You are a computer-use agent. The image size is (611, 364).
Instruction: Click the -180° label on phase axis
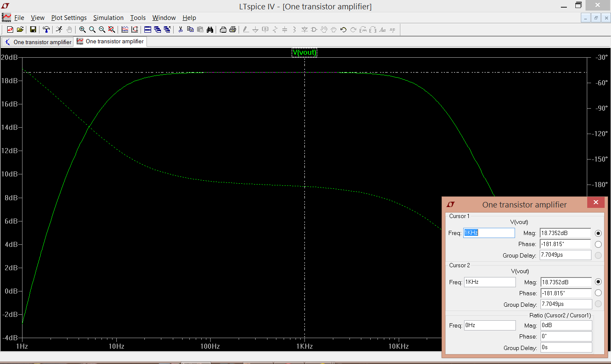(x=600, y=185)
